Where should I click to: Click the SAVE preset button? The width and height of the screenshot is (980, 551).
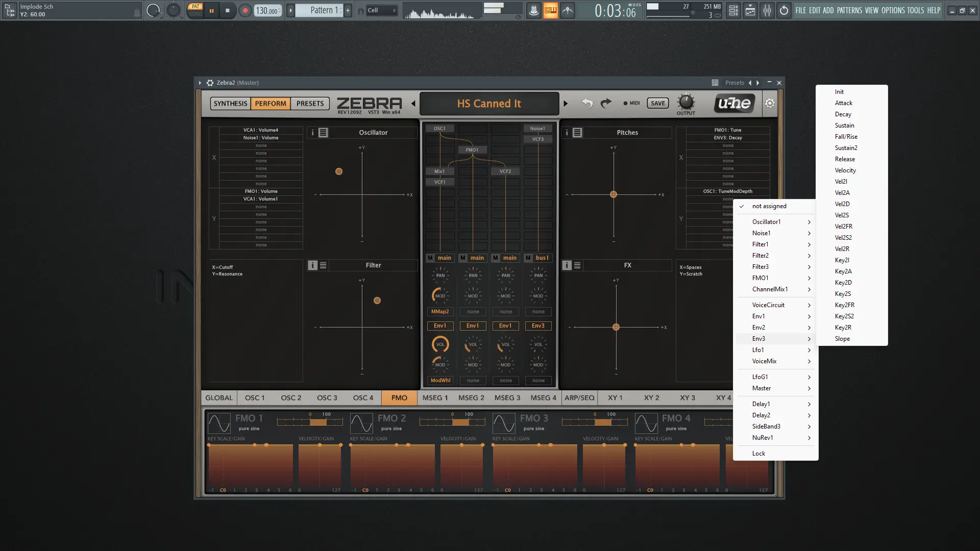pyautogui.click(x=658, y=103)
